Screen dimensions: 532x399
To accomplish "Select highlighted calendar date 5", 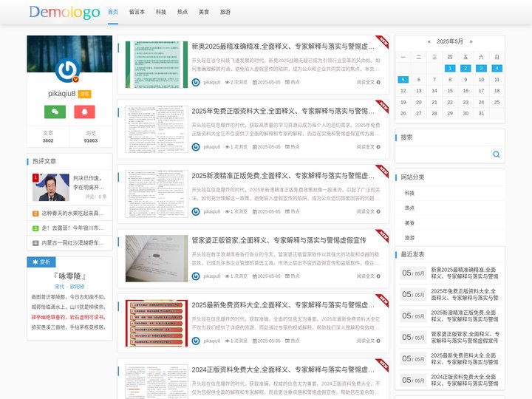I will click(x=403, y=80).
